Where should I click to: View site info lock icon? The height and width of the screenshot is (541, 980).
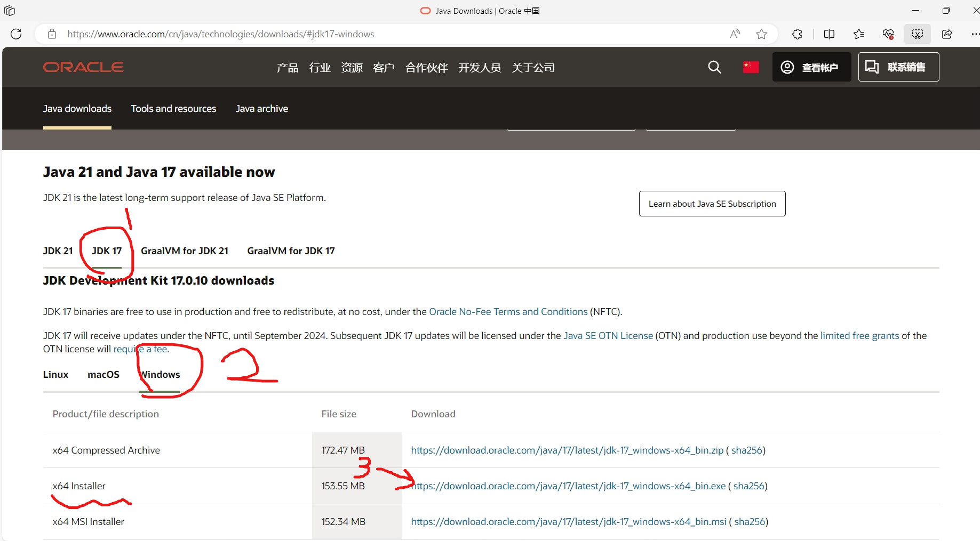tap(52, 34)
